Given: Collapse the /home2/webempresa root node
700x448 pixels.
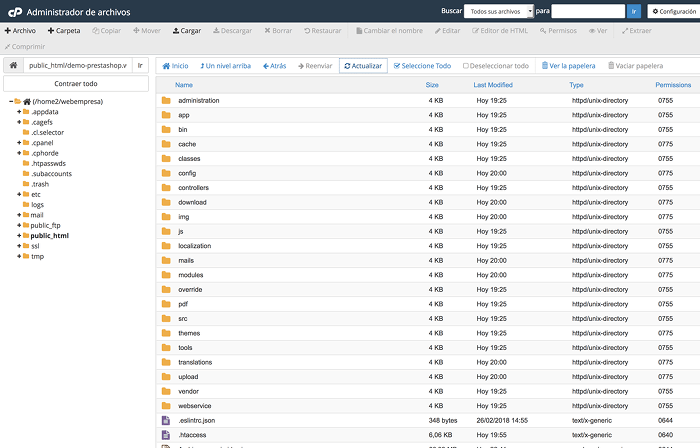Looking at the screenshot, I should point(12,101).
